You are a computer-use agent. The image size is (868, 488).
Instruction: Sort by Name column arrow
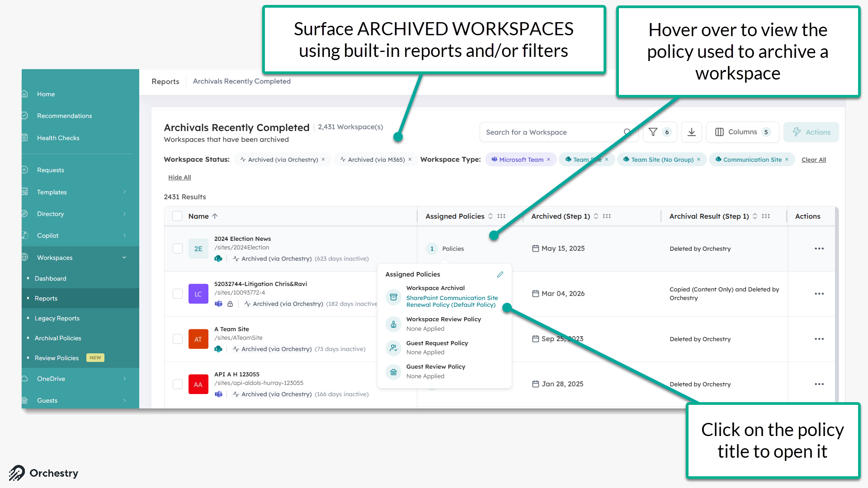pos(215,216)
